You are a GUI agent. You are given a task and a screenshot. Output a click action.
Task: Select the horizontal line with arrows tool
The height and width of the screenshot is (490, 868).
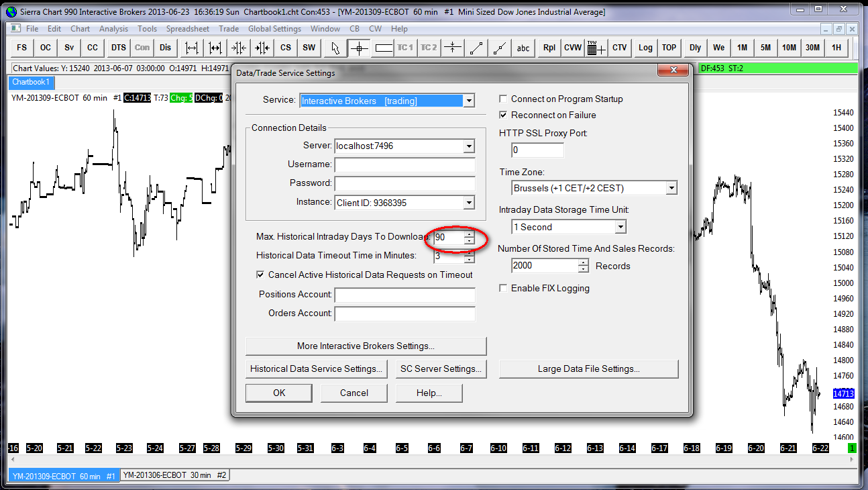[453, 48]
